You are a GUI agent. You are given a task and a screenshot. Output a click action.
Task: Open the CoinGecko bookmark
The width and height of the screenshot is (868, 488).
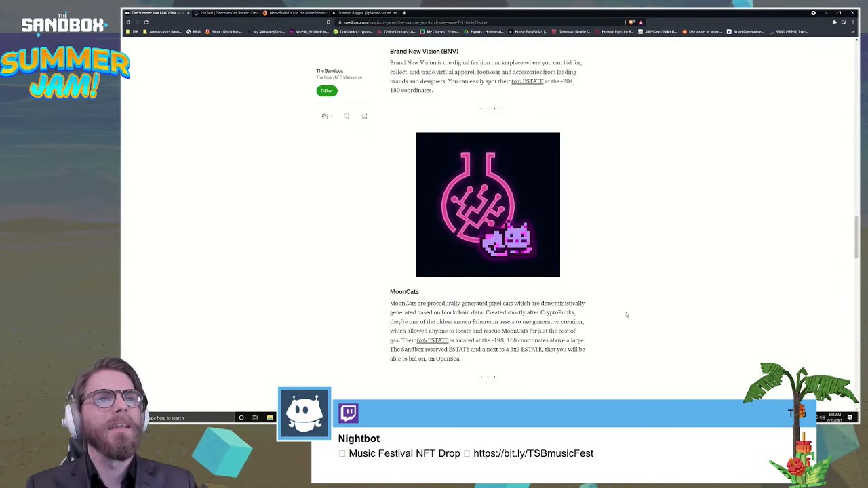click(x=353, y=32)
